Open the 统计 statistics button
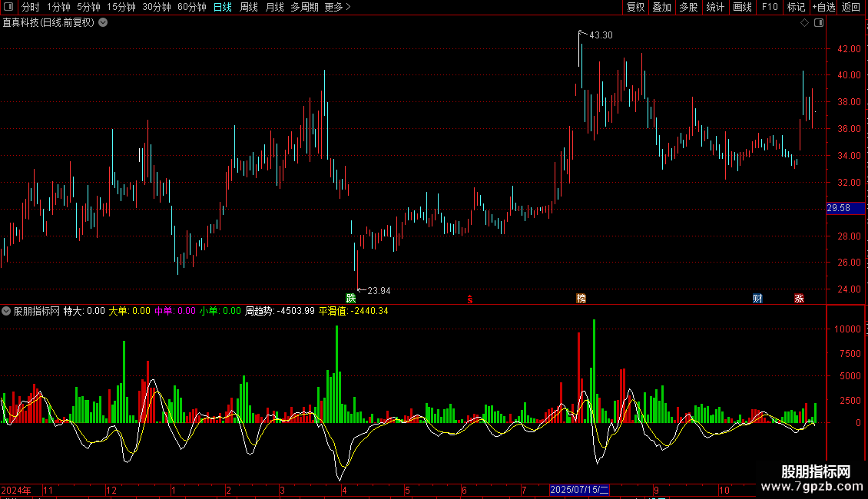Screen dimensions: 868x499 [715, 7]
